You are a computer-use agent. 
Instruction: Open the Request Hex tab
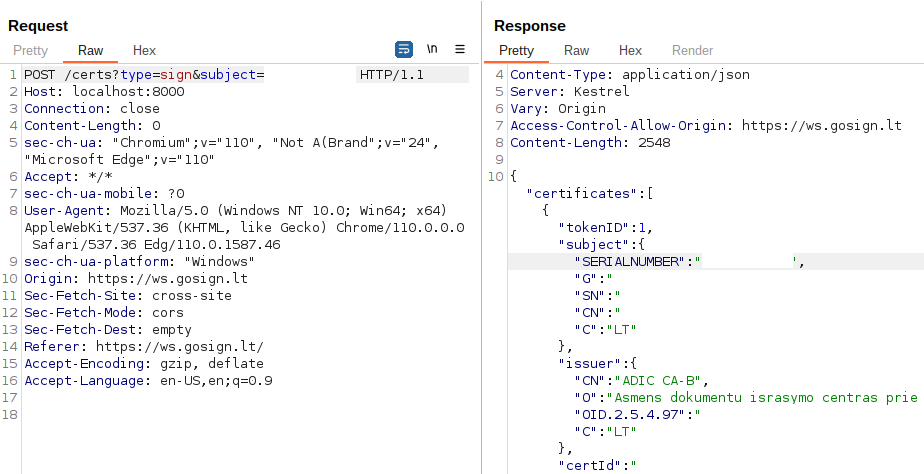pyautogui.click(x=144, y=51)
